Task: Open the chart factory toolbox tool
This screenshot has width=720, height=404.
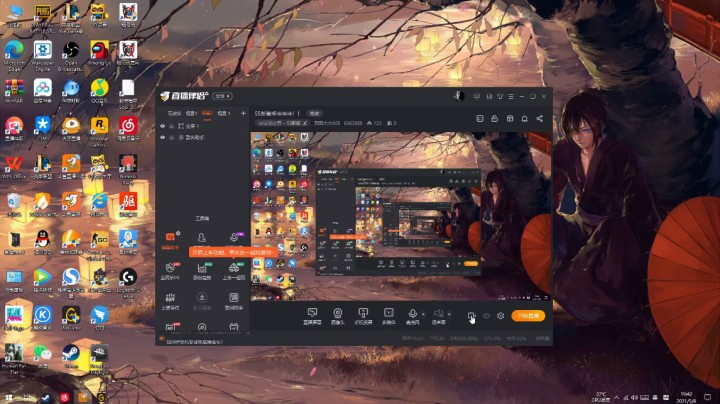Action: tap(202, 270)
